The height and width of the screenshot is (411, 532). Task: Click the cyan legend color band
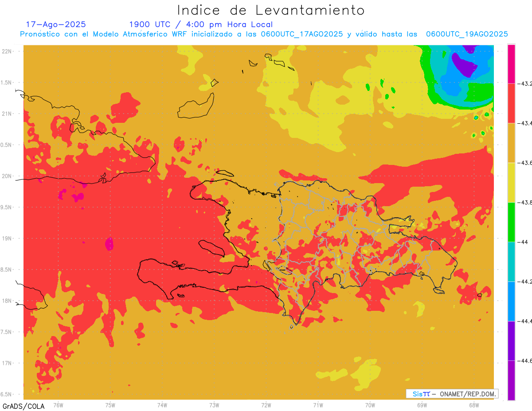coord(511,262)
